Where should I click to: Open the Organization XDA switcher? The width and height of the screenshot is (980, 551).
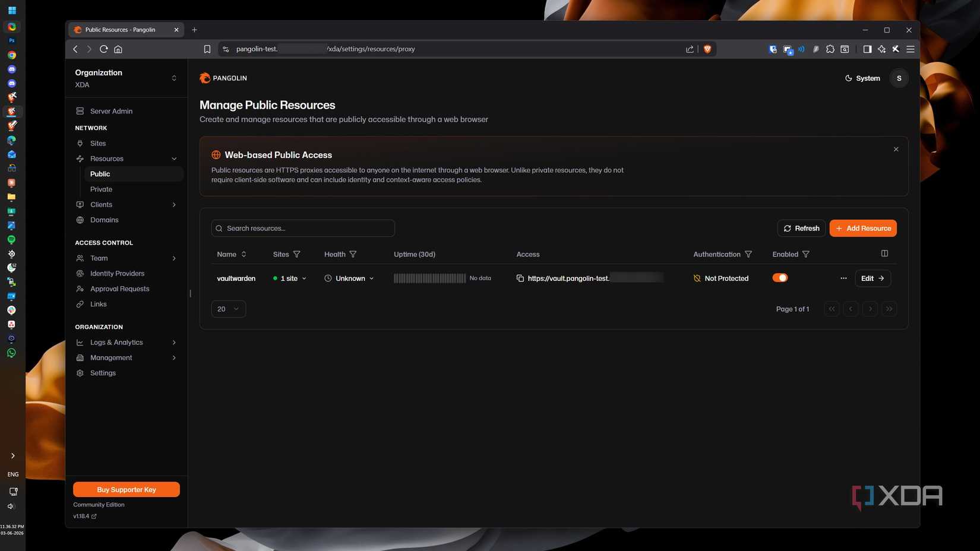pyautogui.click(x=126, y=78)
